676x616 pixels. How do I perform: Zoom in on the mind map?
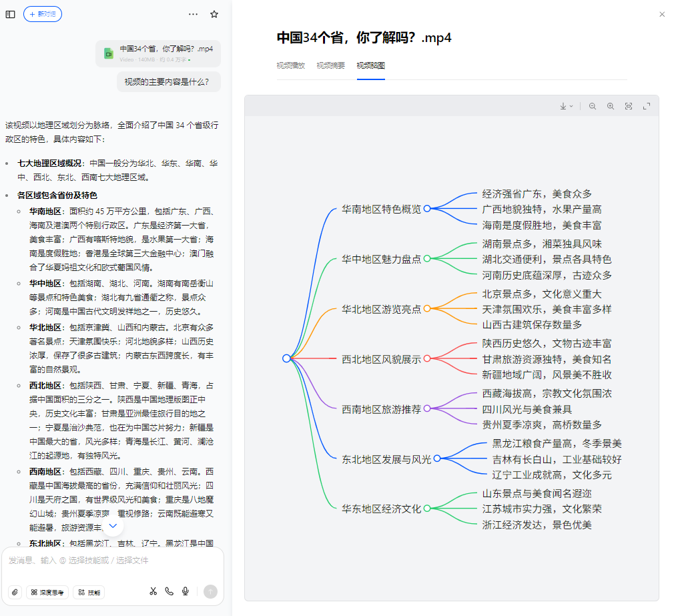[x=611, y=105]
